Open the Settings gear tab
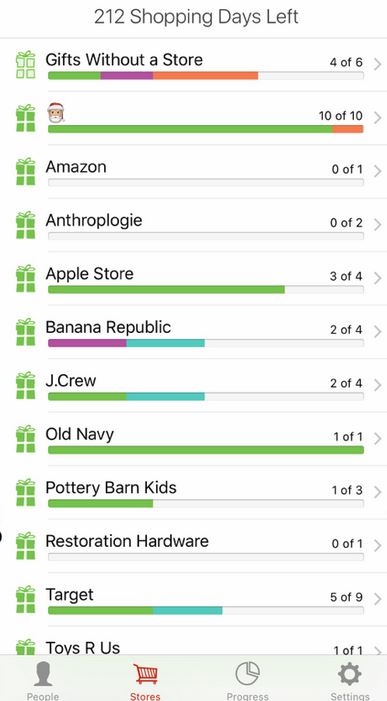Image resolution: width=387 pixels, height=701 pixels. point(350,680)
